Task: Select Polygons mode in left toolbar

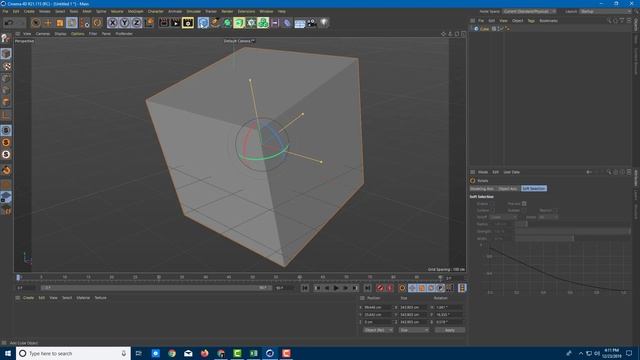Action: [6, 102]
